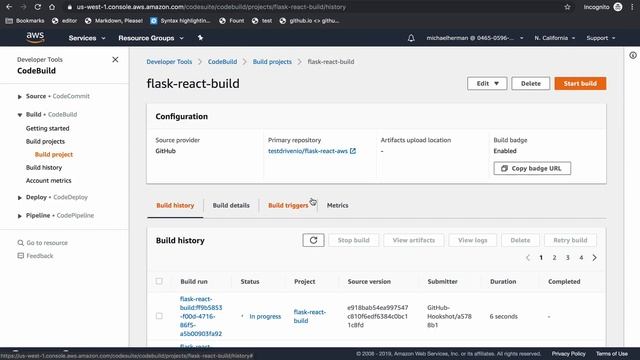Collapse the Build CodeBuild section
This screenshot has height=360, width=640.
coord(20,115)
